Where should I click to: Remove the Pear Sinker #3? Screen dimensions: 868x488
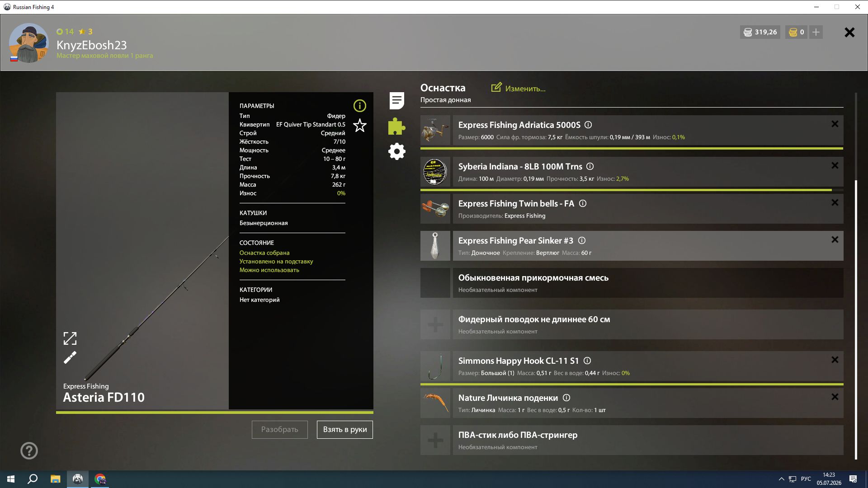point(835,239)
